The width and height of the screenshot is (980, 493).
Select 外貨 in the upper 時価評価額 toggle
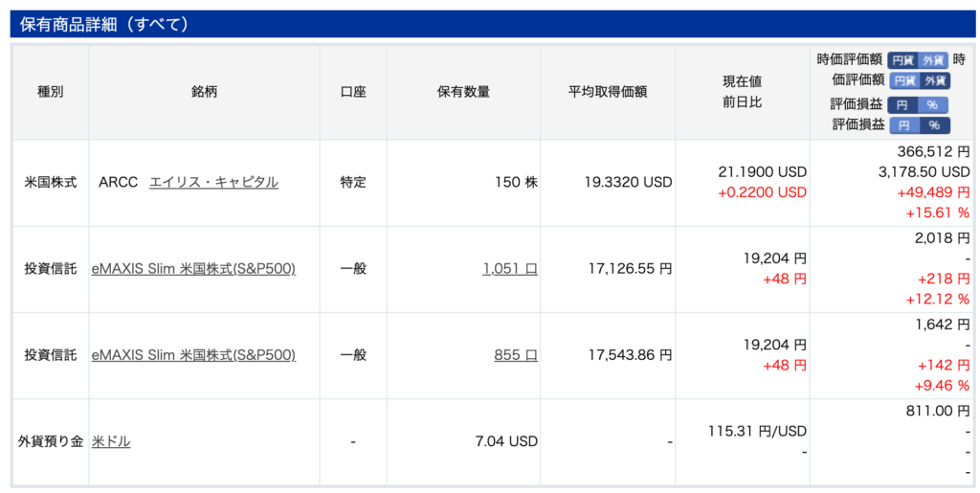pyautogui.click(x=933, y=59)
